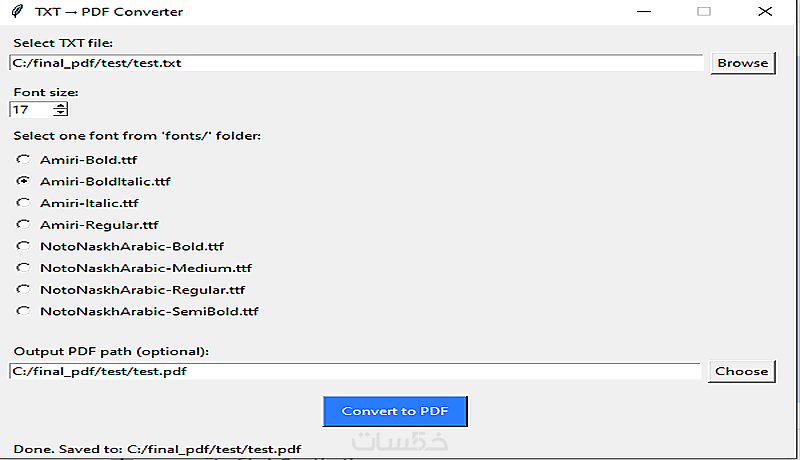Select NotoNaskhArabic-Bold.ttf font

pyautogui.click(x=23, y=246)
